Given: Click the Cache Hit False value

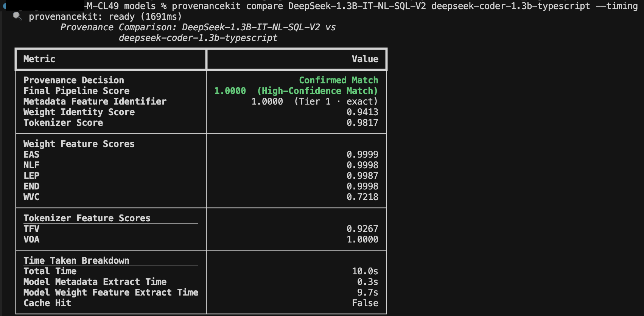Looking at the screenshot, I should click(365, 303).
